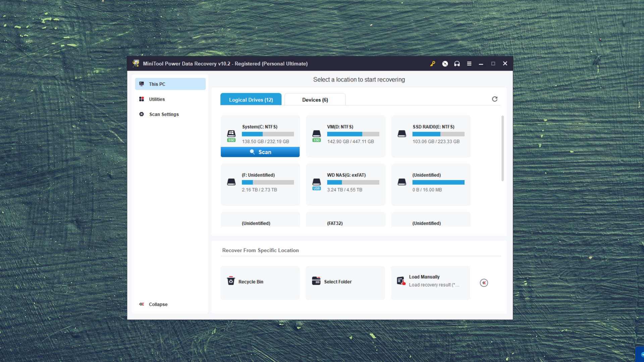Choose Select Folder recovery location
This screenshot has height=362, width=644.
(x=345, y=283)
